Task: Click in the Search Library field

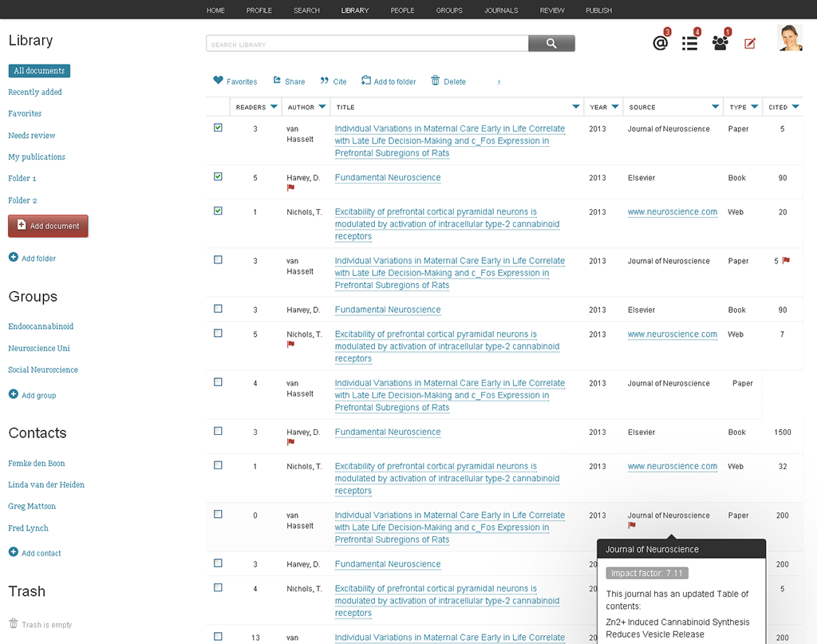Action: click(367, 44)
